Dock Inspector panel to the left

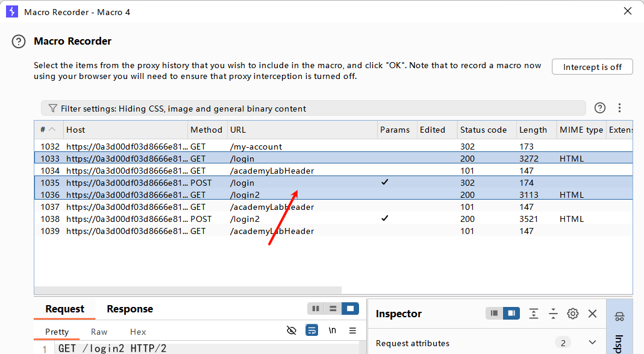494,314
